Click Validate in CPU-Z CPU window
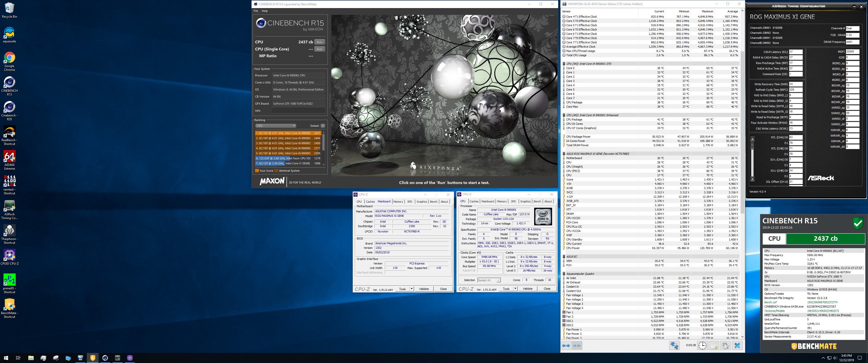Screen dimensions: 868x363 pos(528,289)
